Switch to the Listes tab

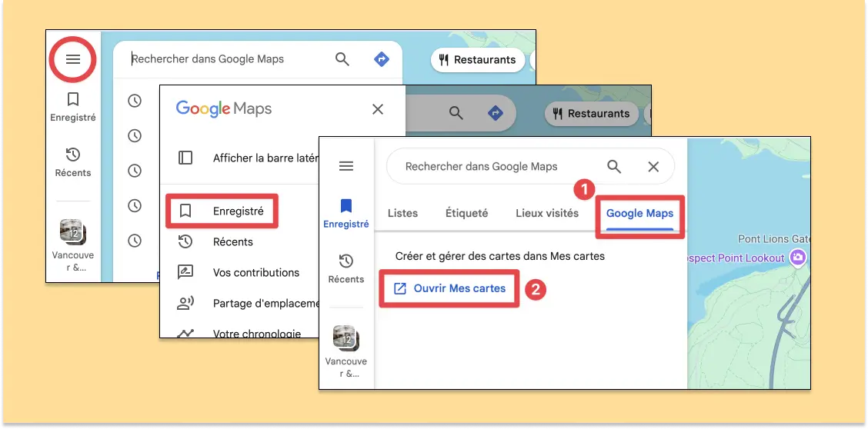(402, 214)
